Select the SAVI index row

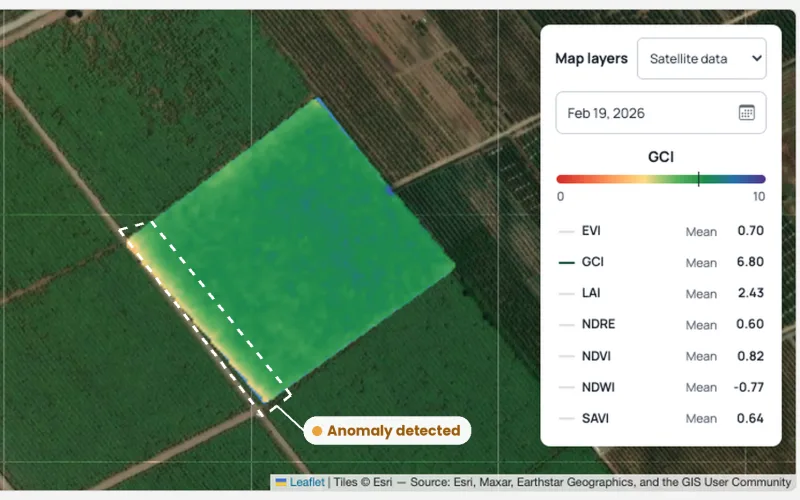[661, 418]
